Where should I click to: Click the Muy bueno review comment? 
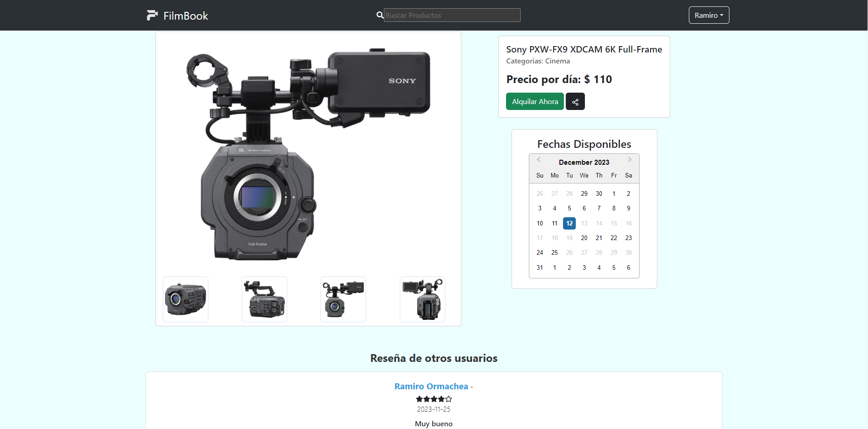click(x=434, y=424)
